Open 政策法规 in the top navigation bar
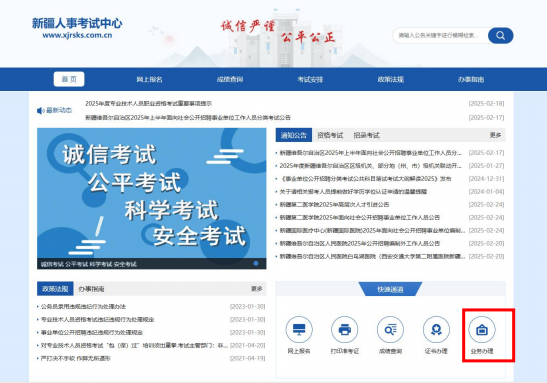Viewport: 547px width, 383px height. [x=391, y=80]
